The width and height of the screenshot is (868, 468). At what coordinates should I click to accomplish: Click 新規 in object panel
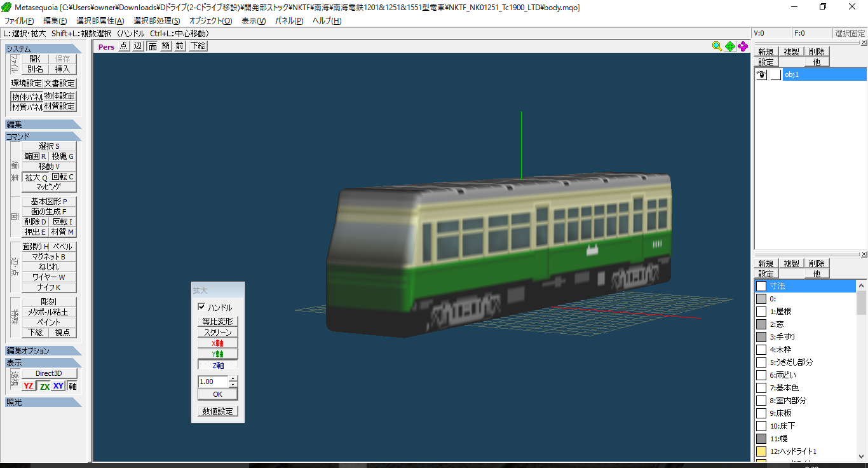(x=766, y=52)
